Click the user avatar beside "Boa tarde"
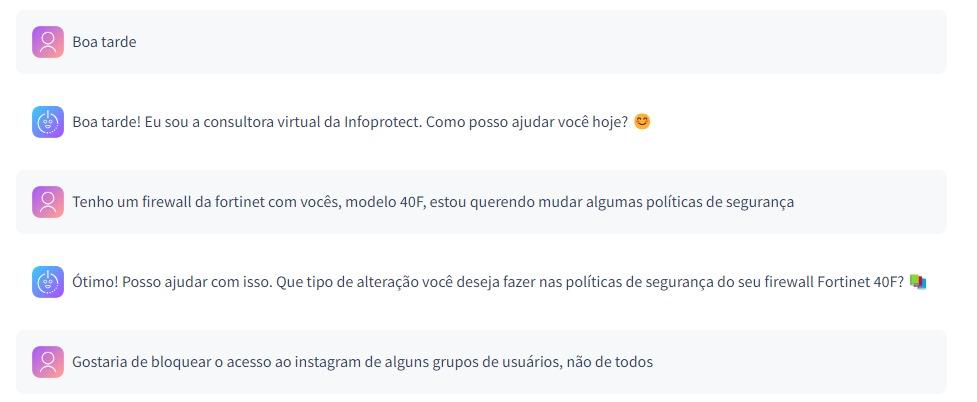Screen dimensions: 977x402 pos(48,42)
